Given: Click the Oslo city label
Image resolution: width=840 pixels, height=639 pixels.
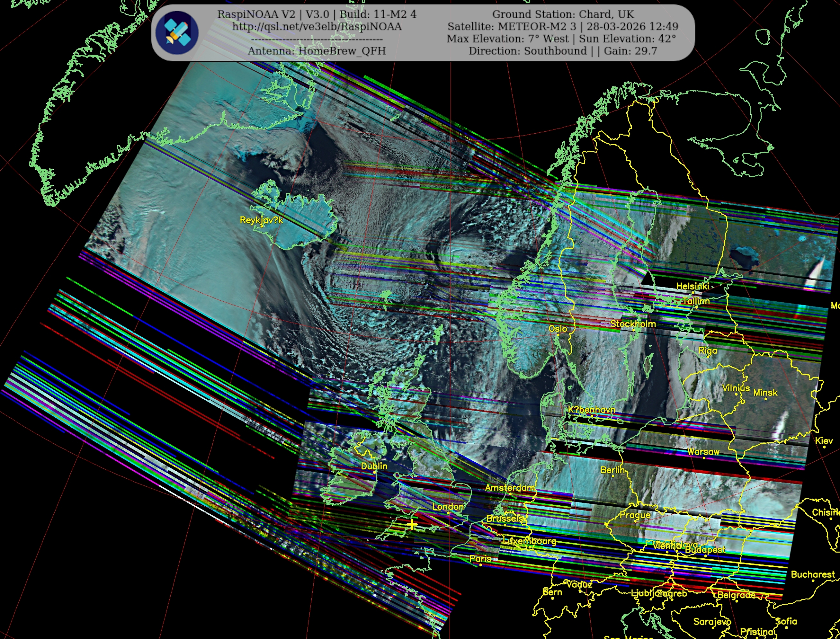Looking at the screenshot, I should point(558,329).
